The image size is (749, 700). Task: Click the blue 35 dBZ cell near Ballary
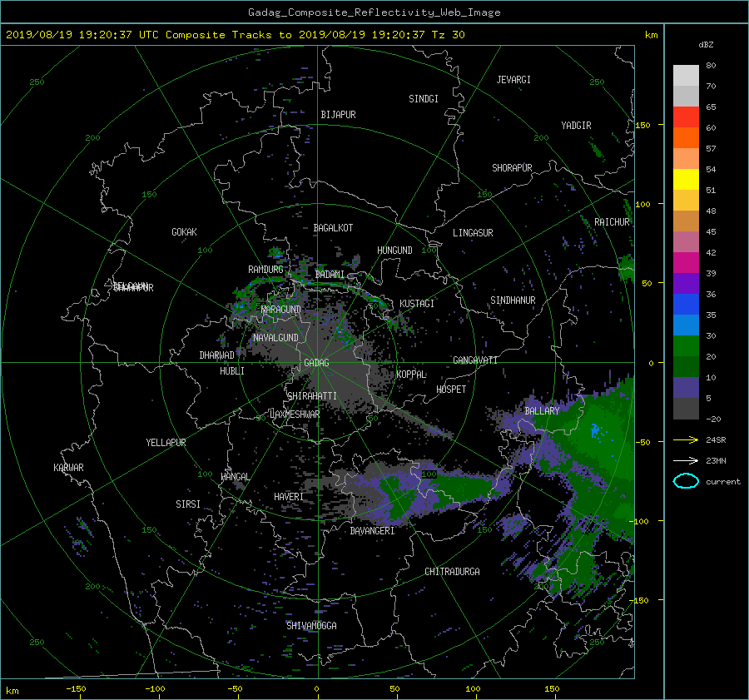(595, 430)
